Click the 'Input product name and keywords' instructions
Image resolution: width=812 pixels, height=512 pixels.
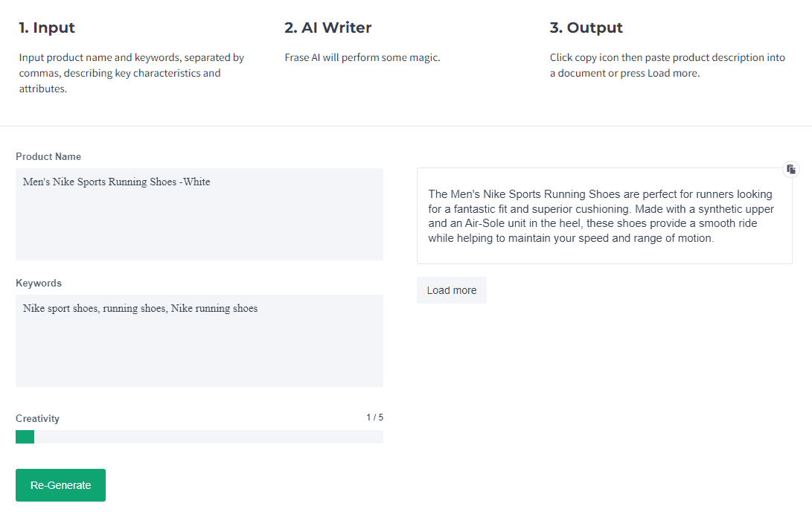tap(132, 73)
